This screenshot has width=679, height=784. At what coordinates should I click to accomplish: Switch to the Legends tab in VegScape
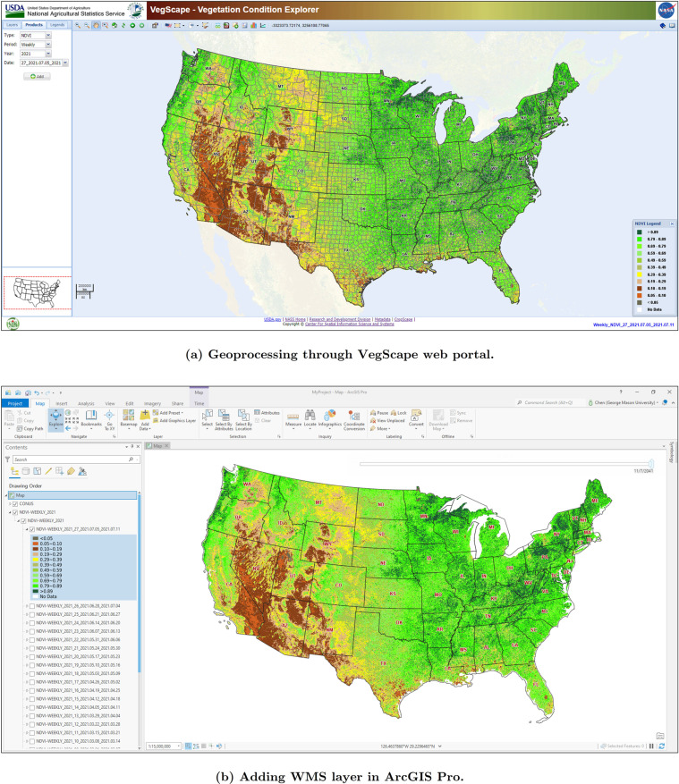point(57,24)
